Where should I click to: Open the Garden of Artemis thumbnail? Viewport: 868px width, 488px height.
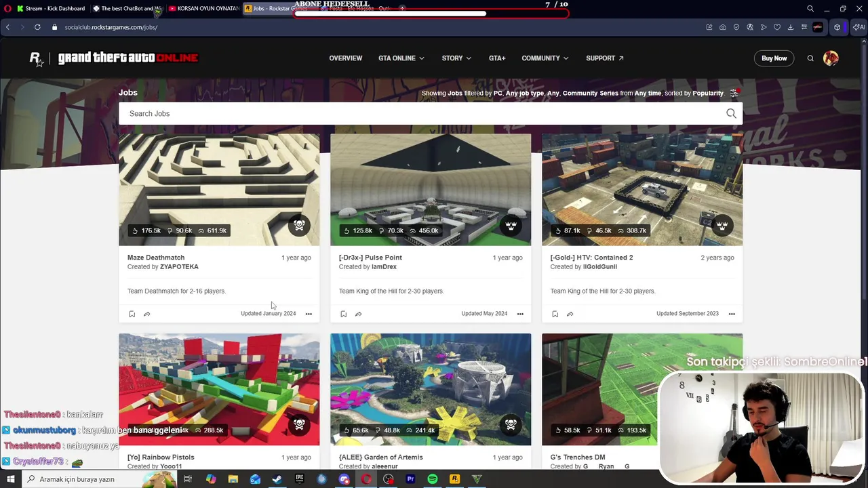(431, 389)
